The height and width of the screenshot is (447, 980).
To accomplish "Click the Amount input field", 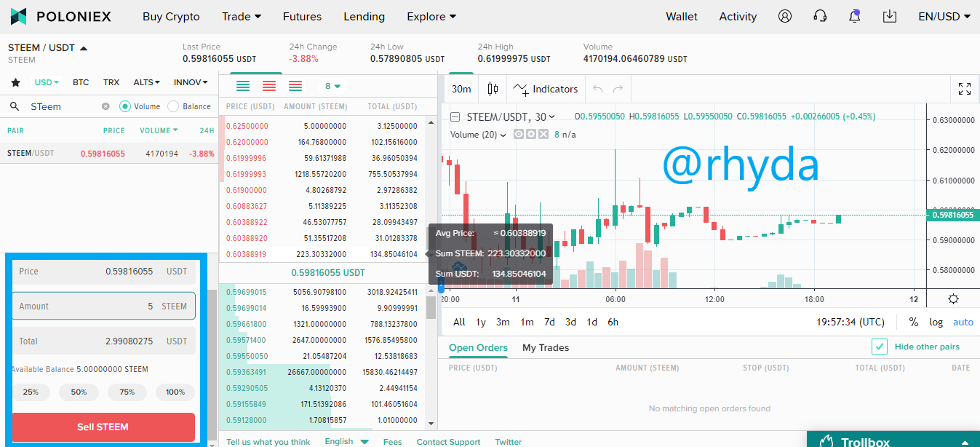I will pyautogui.click(x=103, y=306).
